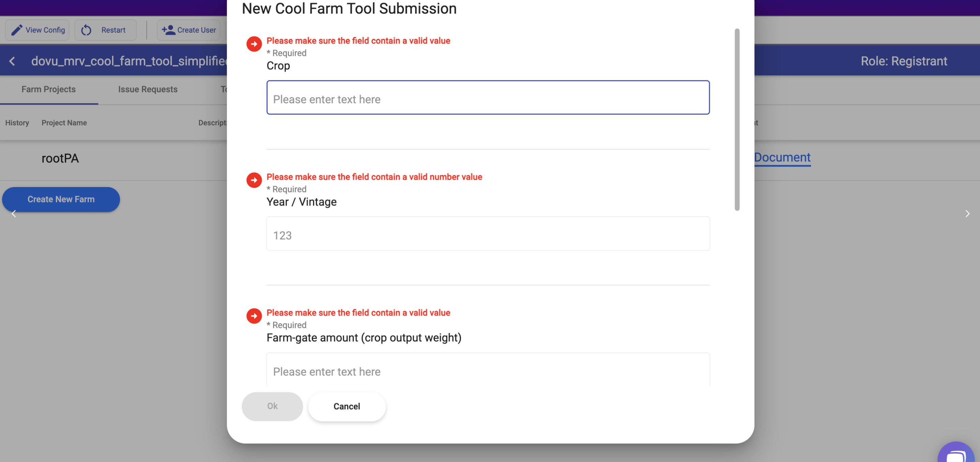Click the right chevron arrow at screen edge
Viewport: 980px width, 462px height.
967,214
